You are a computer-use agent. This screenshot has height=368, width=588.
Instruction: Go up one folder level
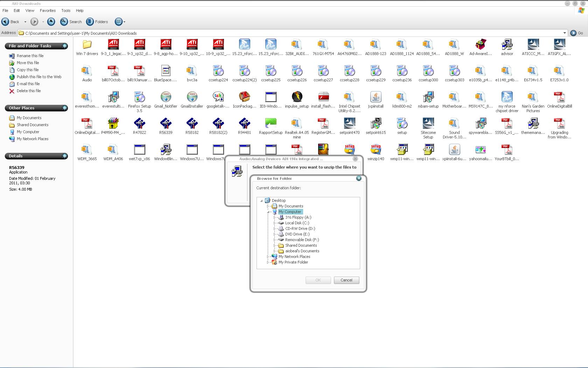click(51, 22)
